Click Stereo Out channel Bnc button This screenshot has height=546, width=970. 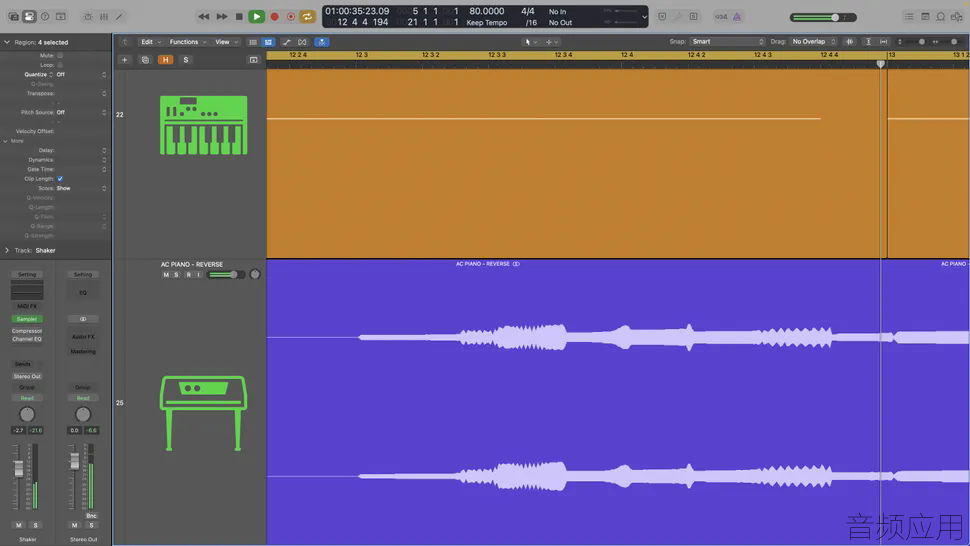point(91,516)
